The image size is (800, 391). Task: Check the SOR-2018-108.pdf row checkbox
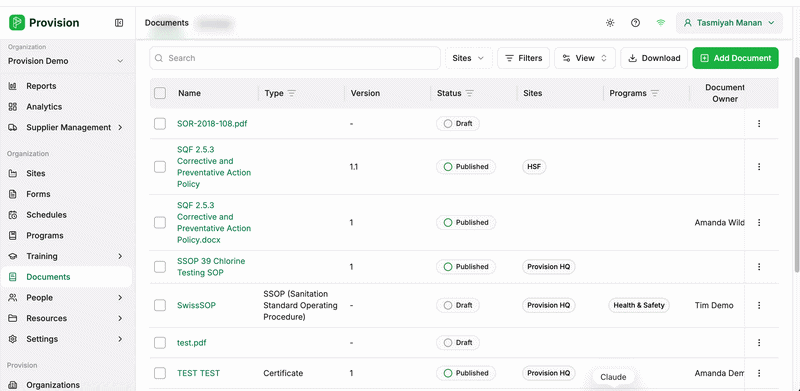point(160,124)
